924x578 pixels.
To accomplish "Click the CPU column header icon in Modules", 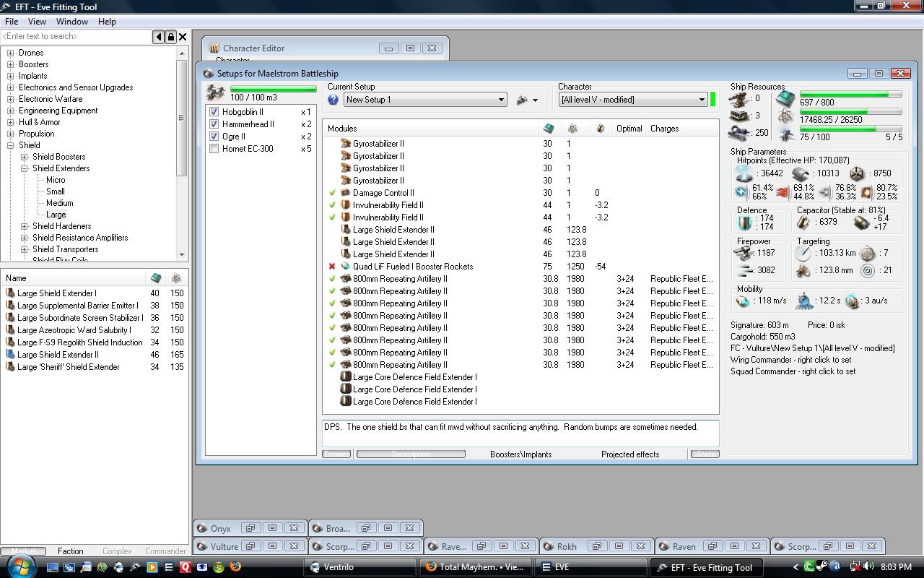I will click(549, 129).
